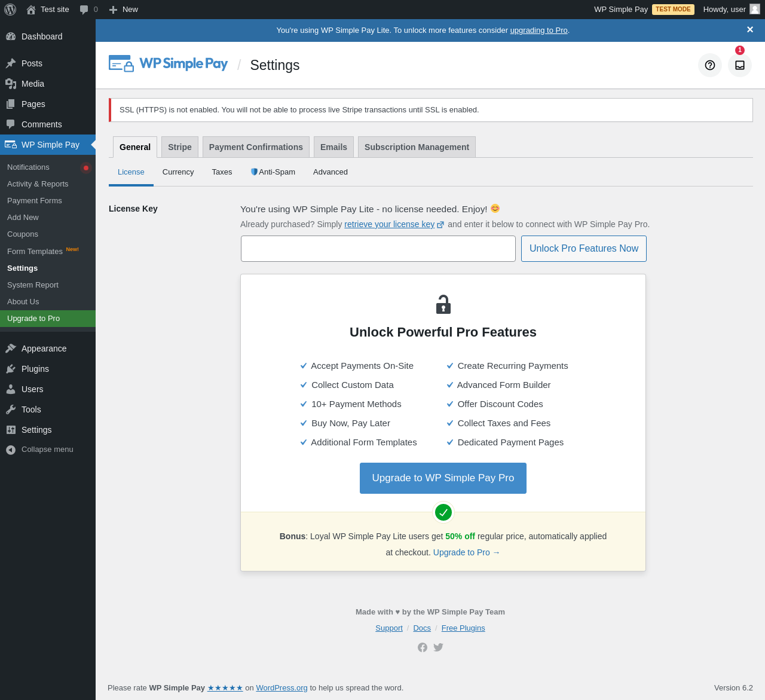
Task: Open the Subscription Management tab
Action: 417,147
